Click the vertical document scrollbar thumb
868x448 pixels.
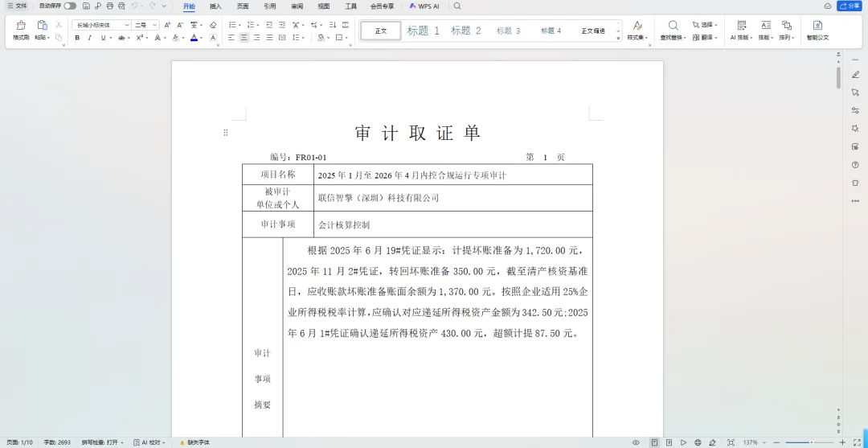(x=838, y=78)
